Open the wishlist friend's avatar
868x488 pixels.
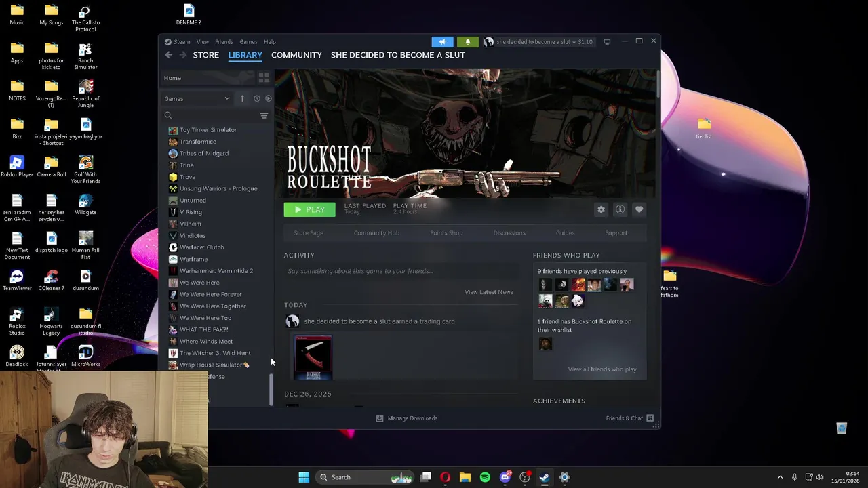(x=545, y=344)
